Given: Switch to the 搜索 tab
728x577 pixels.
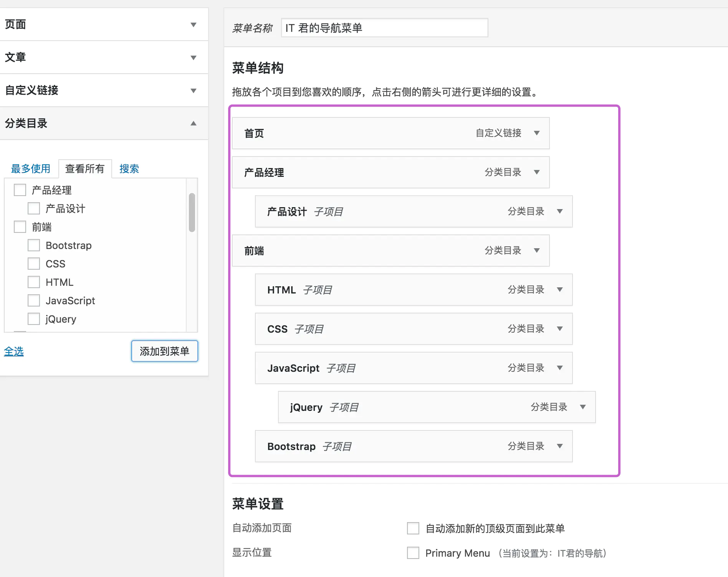Looking at the screenshot, I should pyautogui.click(x=129, y=169).
